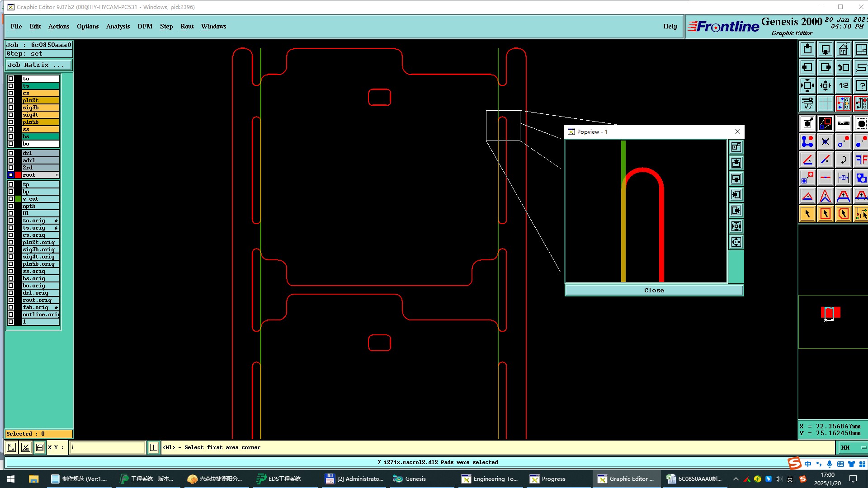The height and width of the screenshot is (488, 868).
Task: Open the DFM menu
Action: pos(145,26)
